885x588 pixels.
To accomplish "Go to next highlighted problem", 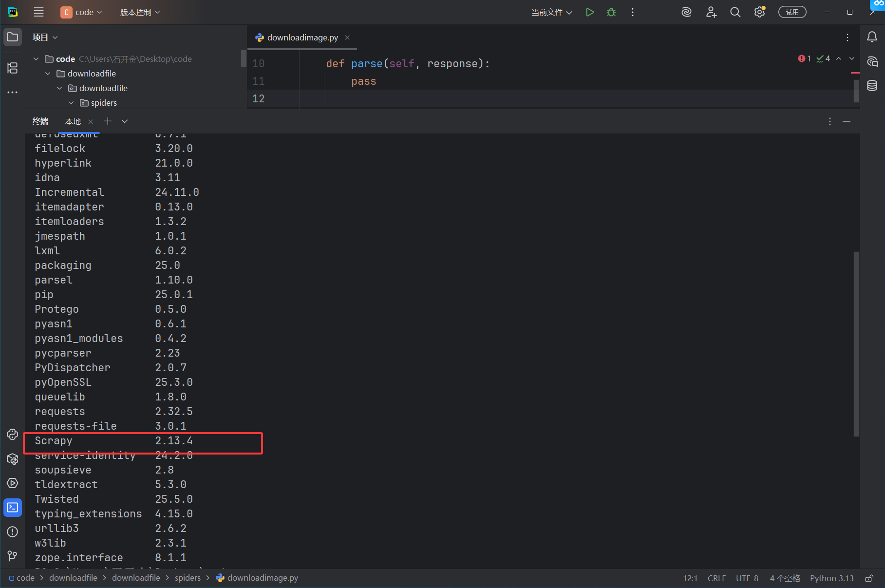I will point(852,58).
